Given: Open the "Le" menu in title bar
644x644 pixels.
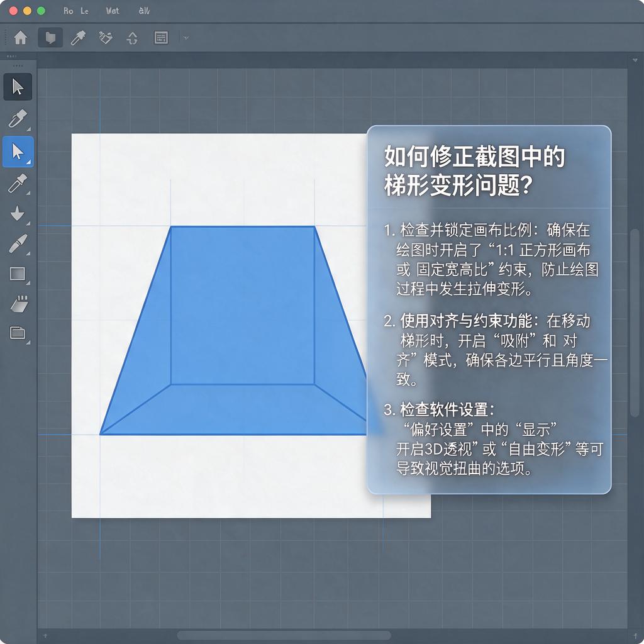Looking at the screenshot, I should [84, 11].
